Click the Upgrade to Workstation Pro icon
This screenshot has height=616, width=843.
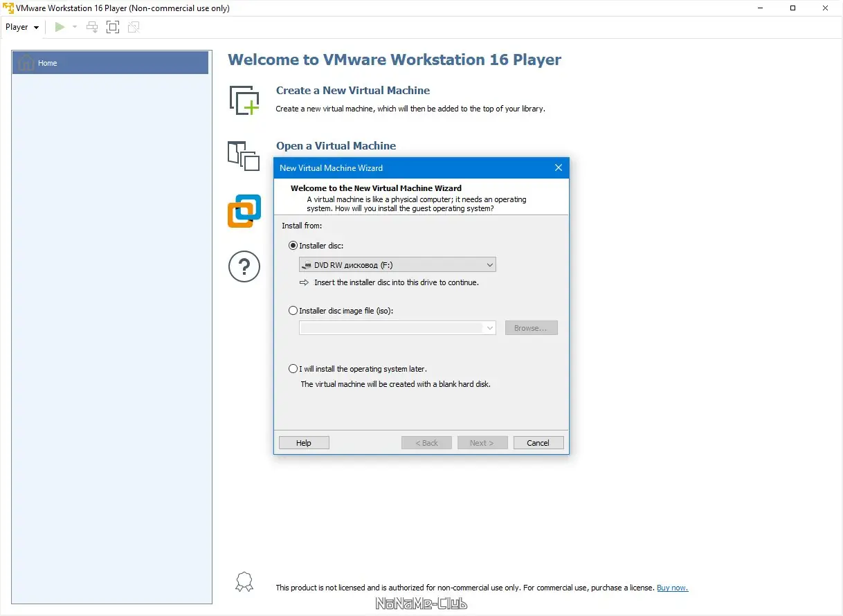[244, 211]
